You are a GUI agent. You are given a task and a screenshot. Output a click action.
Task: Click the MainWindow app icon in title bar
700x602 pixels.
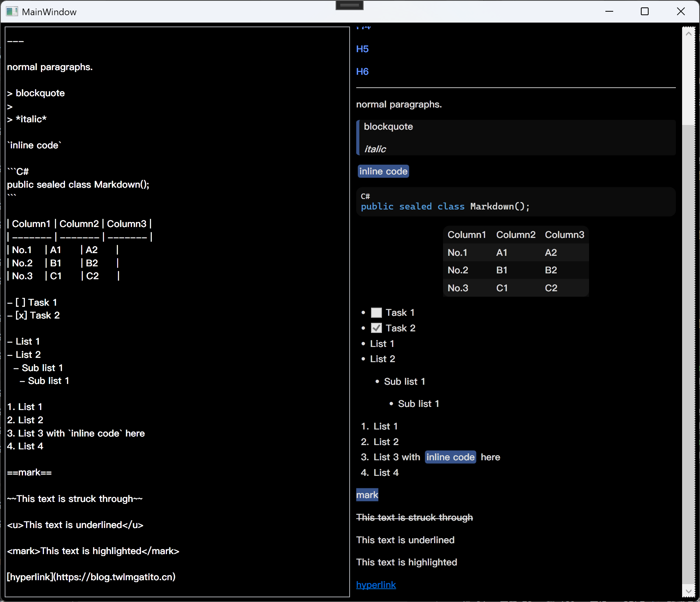[12, 12]
